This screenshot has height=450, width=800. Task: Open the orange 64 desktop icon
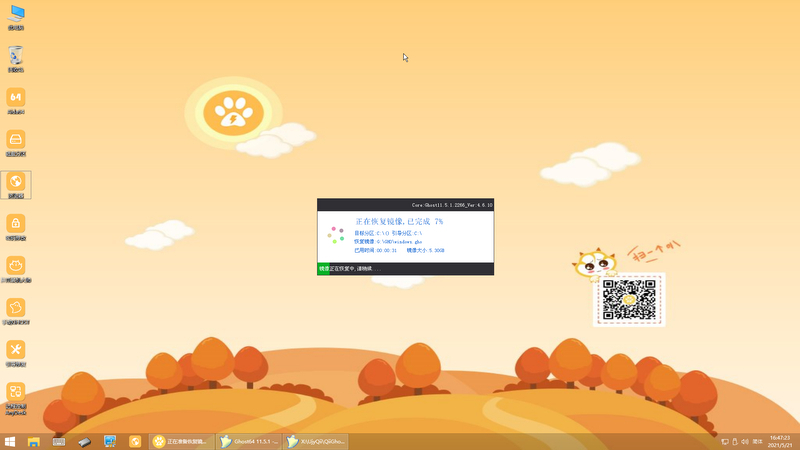click(x=16, y=97)
